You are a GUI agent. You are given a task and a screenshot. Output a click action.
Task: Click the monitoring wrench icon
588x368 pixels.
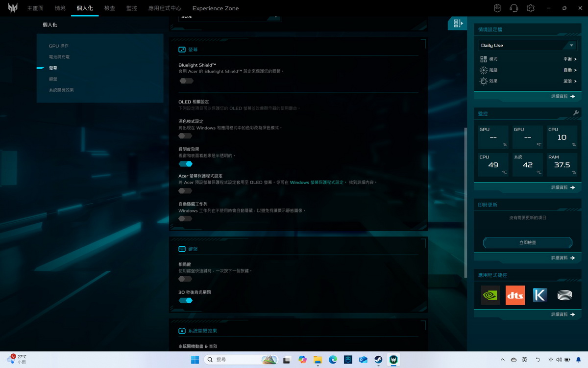click(576, 113)
